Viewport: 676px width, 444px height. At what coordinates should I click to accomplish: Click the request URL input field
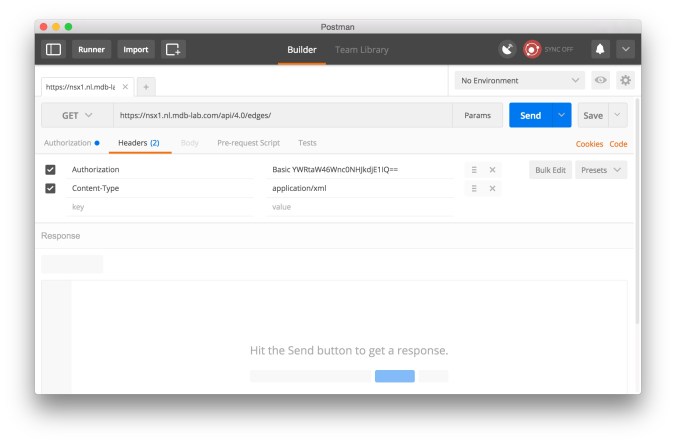coord(282,115)
